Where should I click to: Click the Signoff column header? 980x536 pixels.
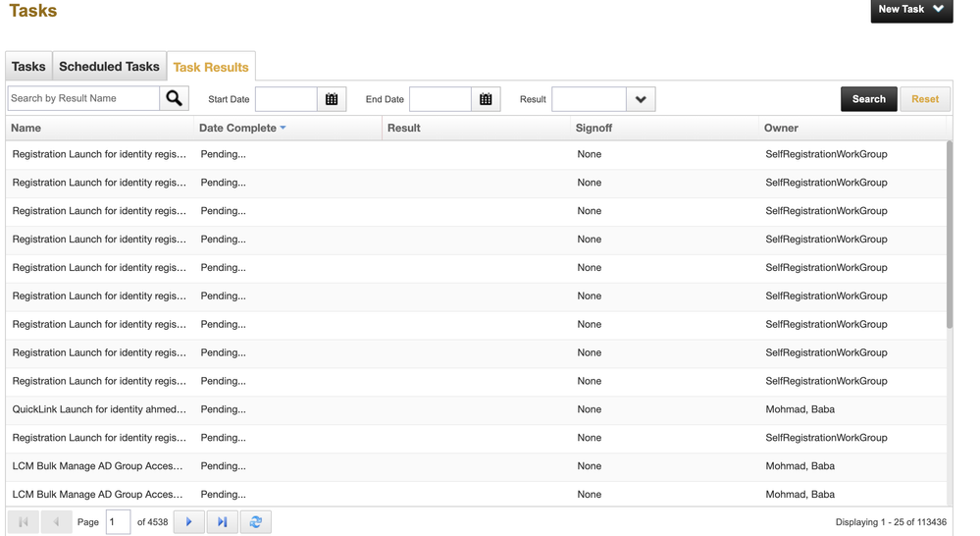(664, 128)
